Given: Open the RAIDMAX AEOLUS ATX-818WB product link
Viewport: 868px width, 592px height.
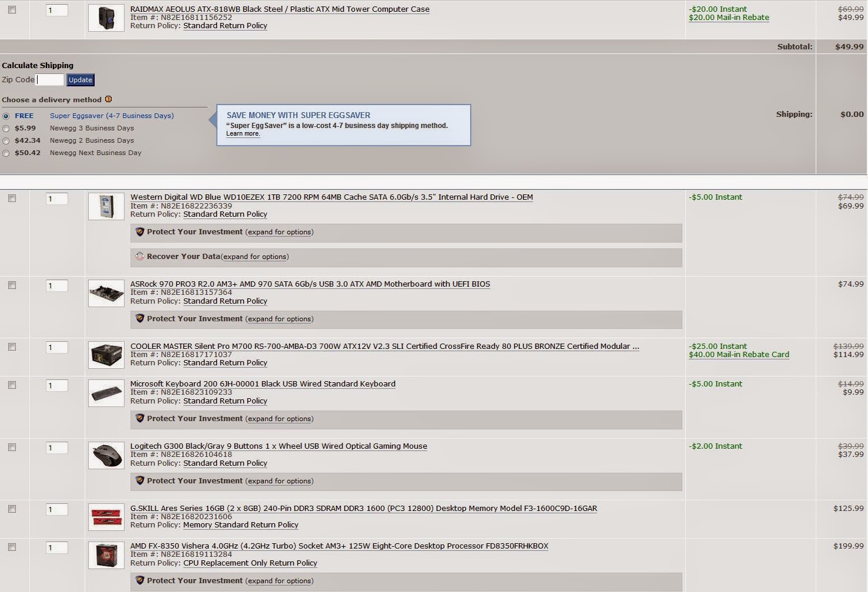Looking at the screenshot, I should coord(280,9).
